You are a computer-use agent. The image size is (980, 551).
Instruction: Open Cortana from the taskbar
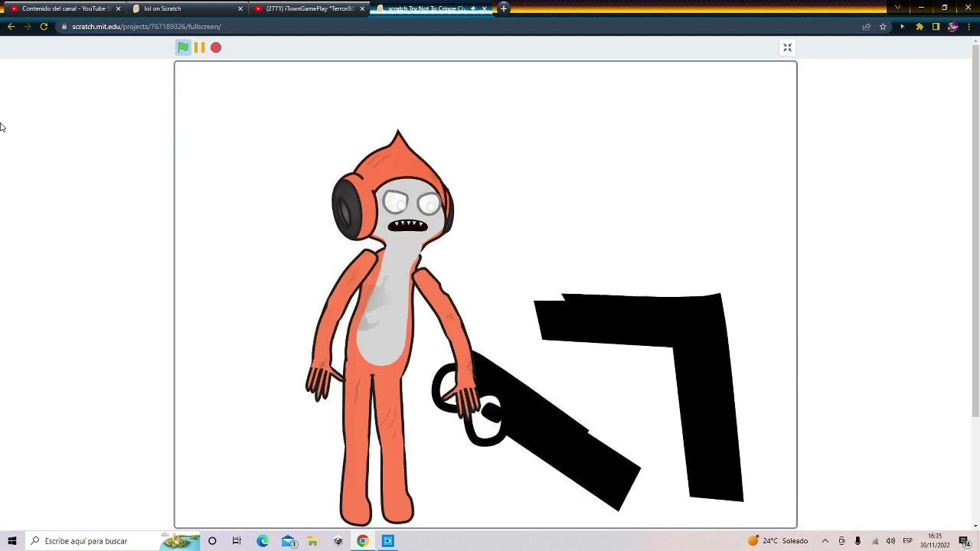point(212,541)
